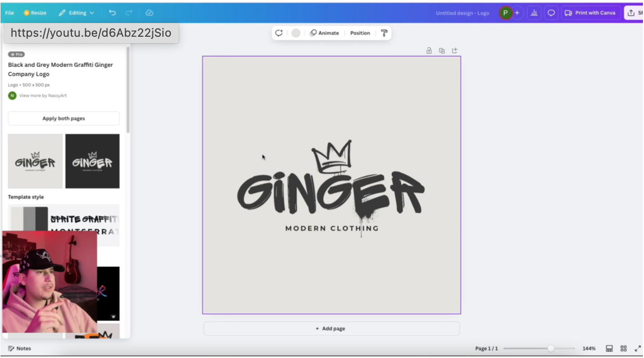Open the comments speech bubble icon
644x358 pixels.
tap(551, 13)
